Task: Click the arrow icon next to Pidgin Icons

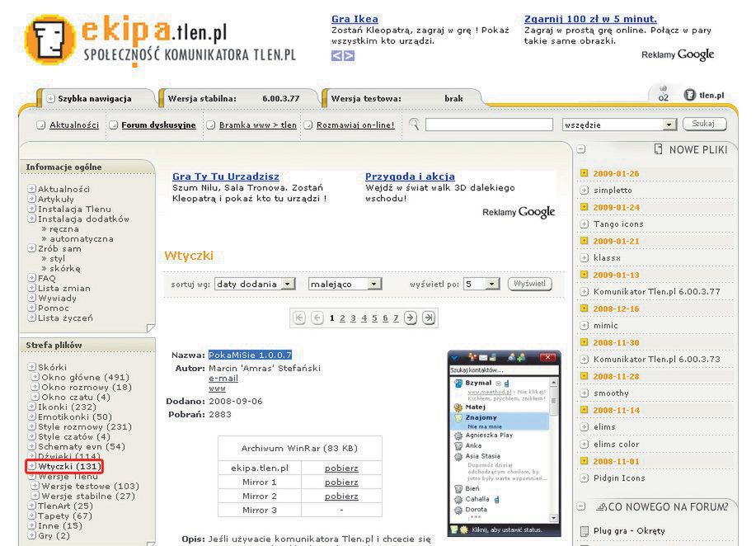Action: (x=585, y=478)
